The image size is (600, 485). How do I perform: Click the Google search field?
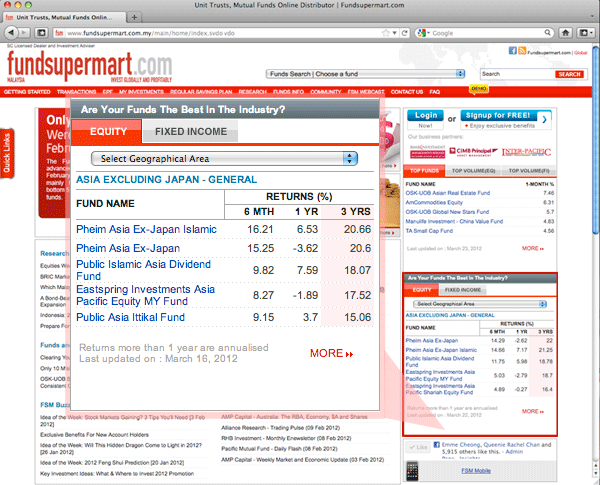click(x=487, y=33)
